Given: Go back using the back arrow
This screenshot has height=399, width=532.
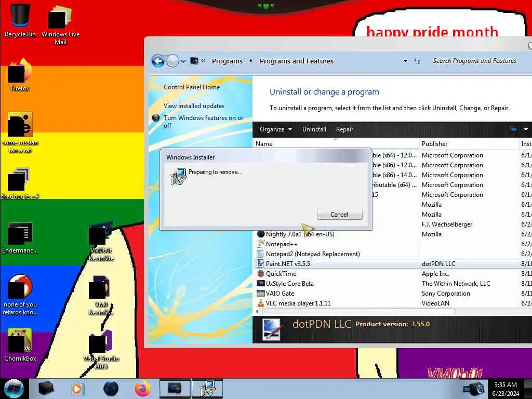Looking at the screenshot, I should [x=158, y=61].
